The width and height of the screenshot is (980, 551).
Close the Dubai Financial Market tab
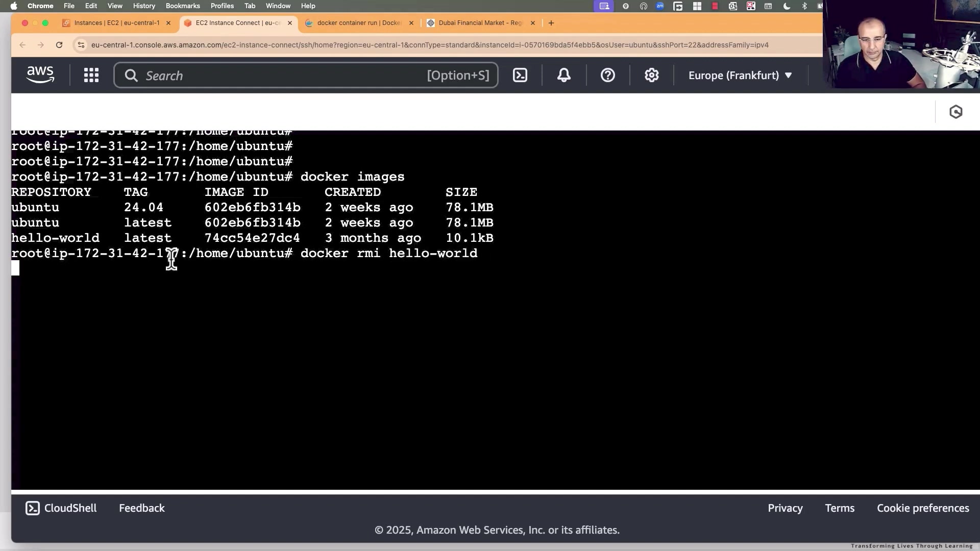tap(533, 23)
